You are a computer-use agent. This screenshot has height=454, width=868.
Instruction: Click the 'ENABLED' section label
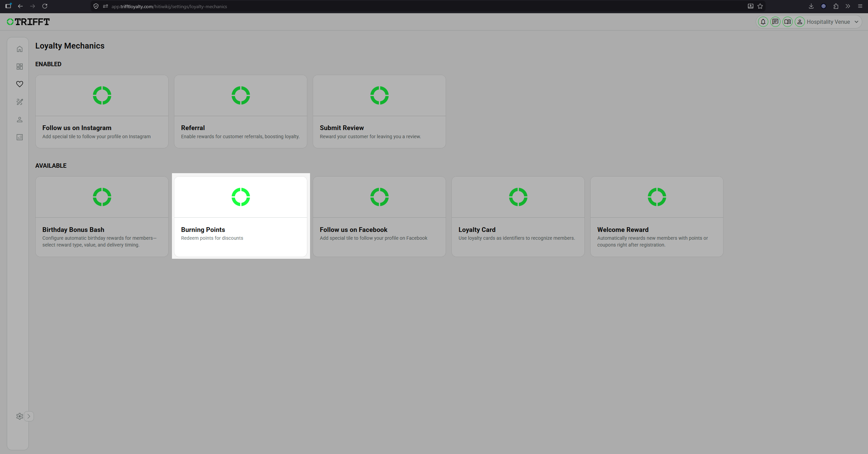click(x=48, y=64)
